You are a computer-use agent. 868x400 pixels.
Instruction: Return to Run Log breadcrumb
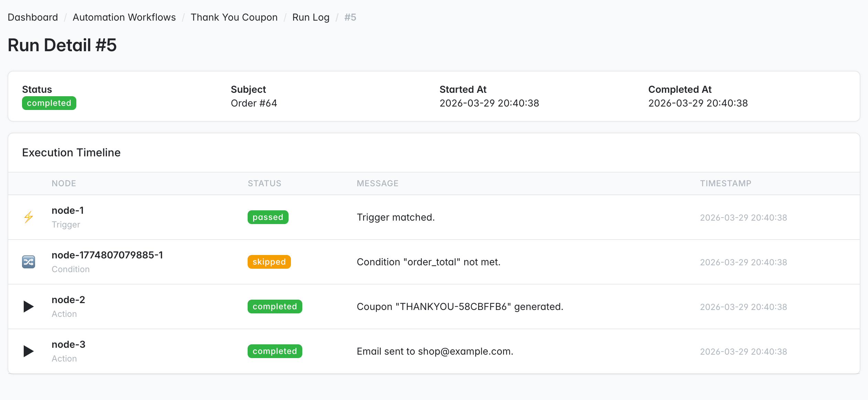(x=311, y=17)
